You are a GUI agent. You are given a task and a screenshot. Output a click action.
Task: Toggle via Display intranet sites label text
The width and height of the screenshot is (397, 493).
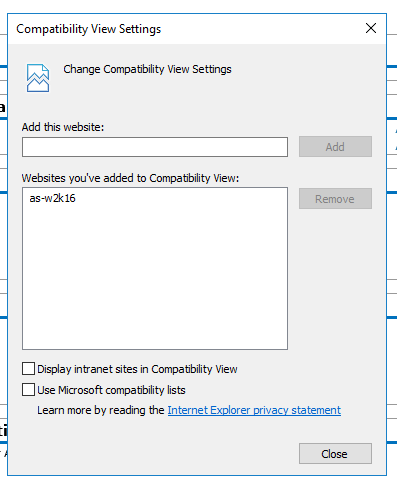click(137, 369)
